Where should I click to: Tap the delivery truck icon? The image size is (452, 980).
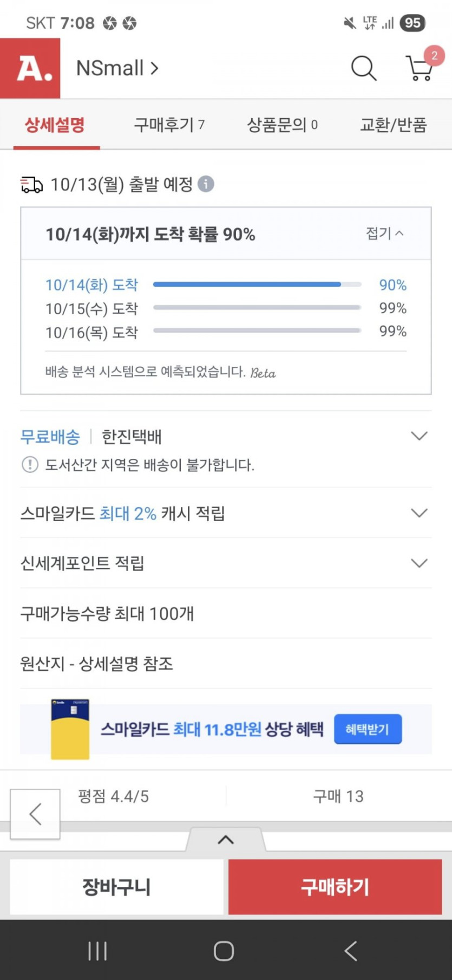pos(31,185)
